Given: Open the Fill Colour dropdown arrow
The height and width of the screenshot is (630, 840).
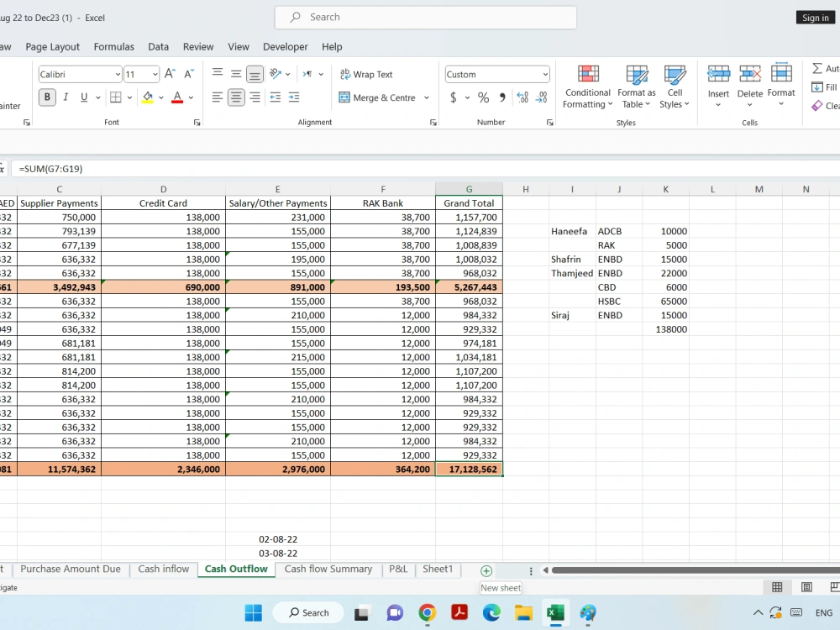Looking at the screenshot, I should 160,97.
